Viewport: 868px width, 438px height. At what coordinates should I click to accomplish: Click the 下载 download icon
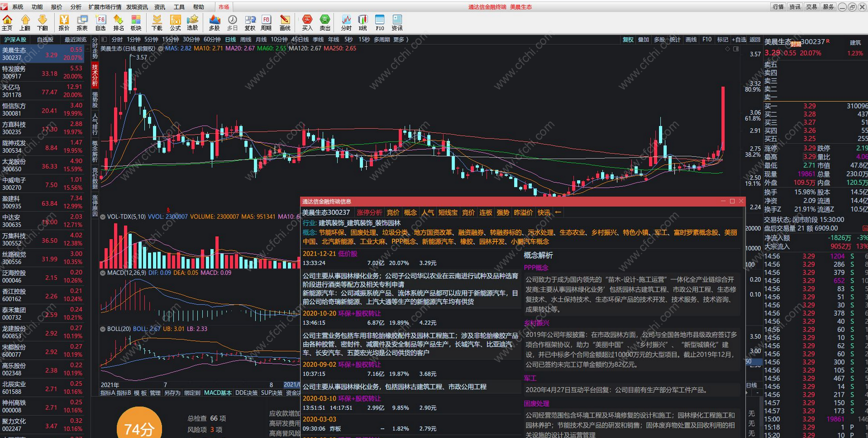tap(157, 22)
